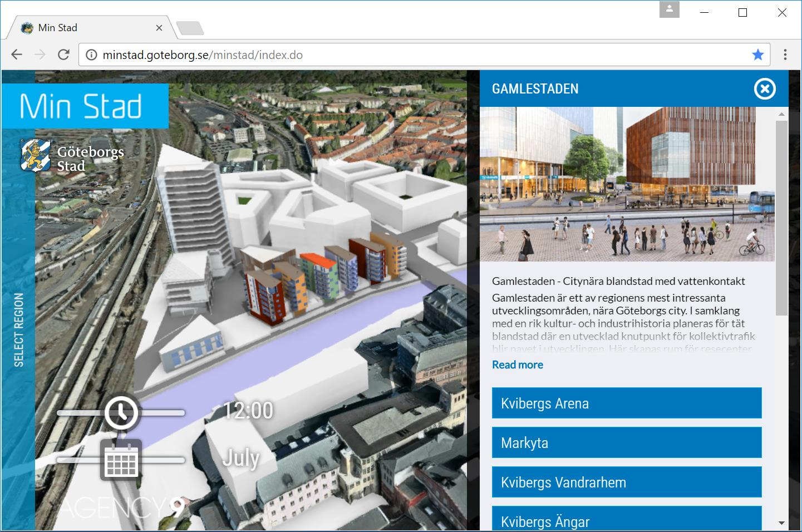The image size is (802, 532).
Task: Close the Gamlestaden info panel
Action: (x=765, y=88)
